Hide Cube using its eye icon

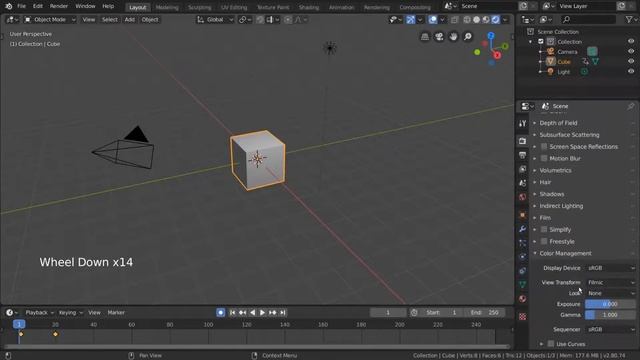click(631, 62)
